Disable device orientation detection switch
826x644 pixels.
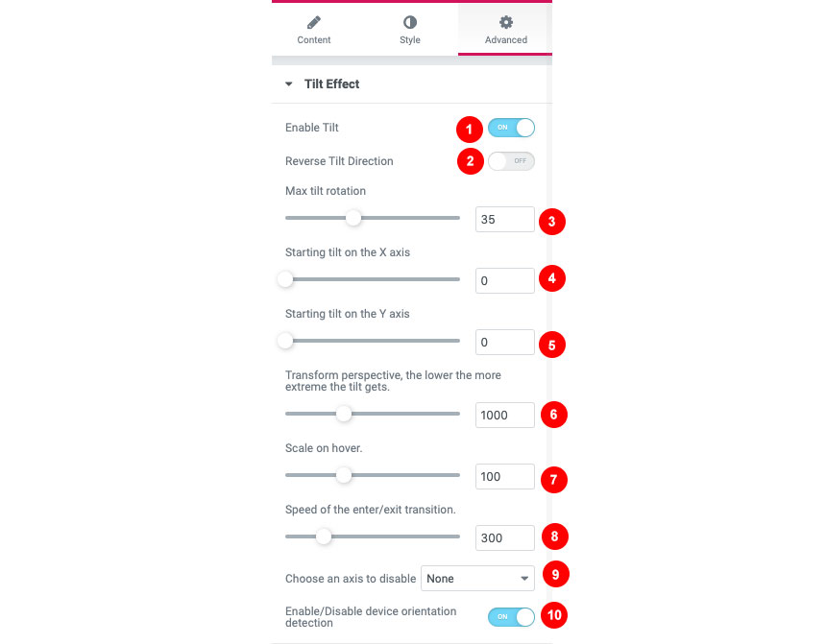click(511, 617)
